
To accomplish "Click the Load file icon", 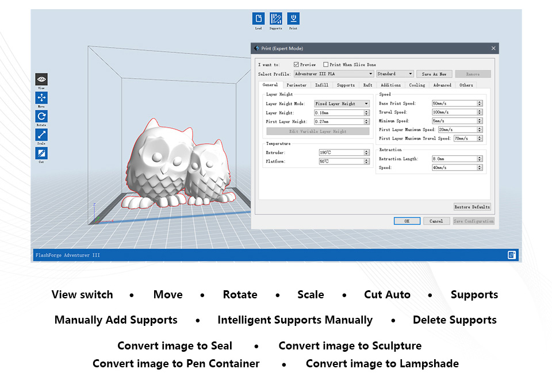I will (x=259, y=18).
